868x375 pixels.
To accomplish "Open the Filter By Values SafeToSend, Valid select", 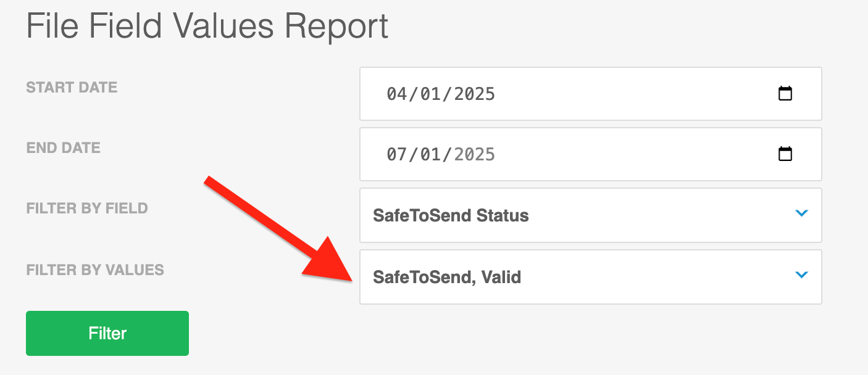I will tap(591, 277).
